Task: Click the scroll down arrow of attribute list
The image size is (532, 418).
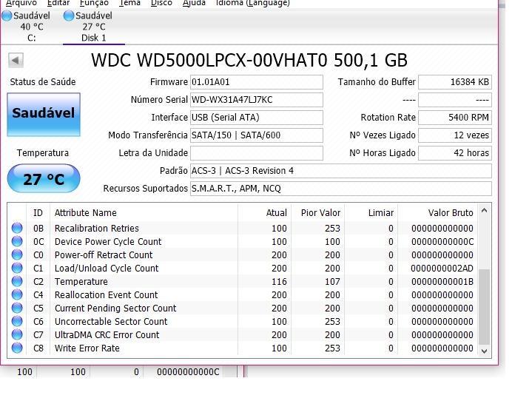Action: [484, 351]
